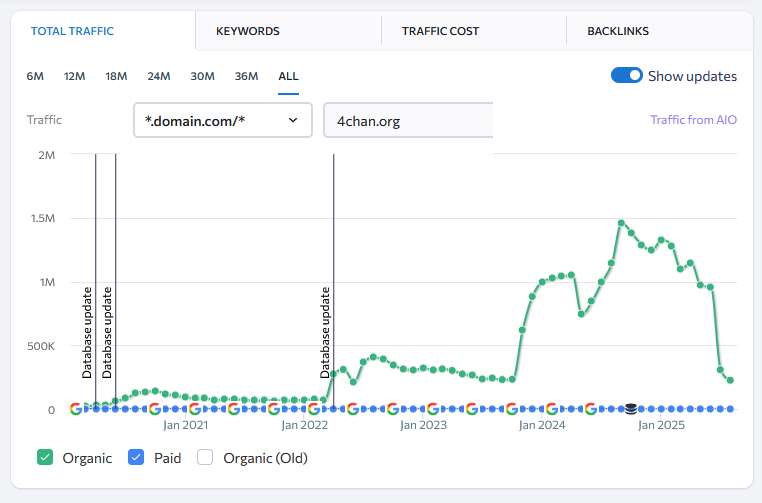Enable the Organic (Old) checkbox
The width and height of the screenshot is (762, 503).
[205, 457]
